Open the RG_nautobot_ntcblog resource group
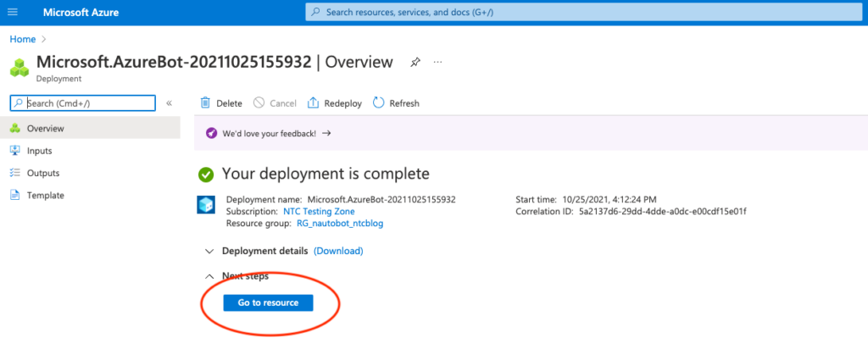The height and width of the screenshot is (360, 868). point(340,224)
